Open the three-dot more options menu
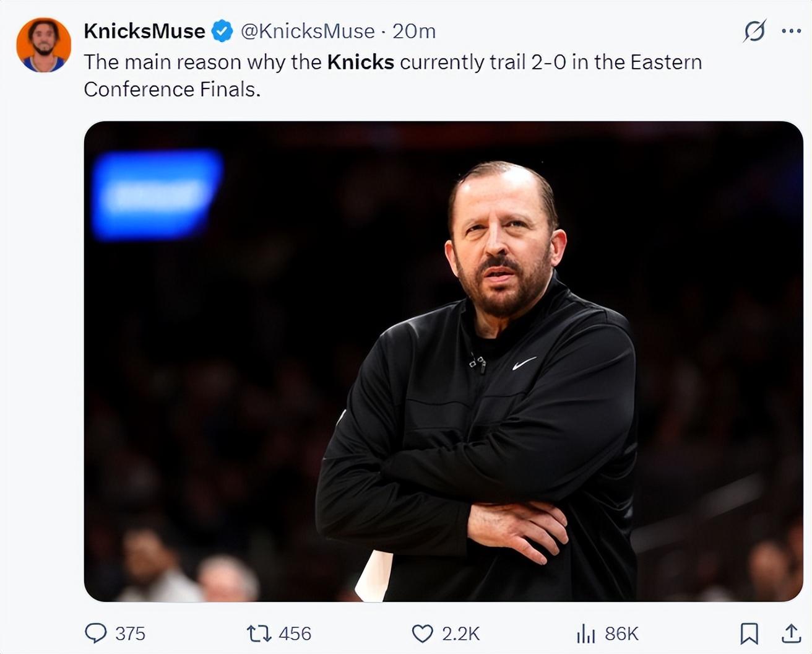The image size is (812, 654). click(791, 31)
